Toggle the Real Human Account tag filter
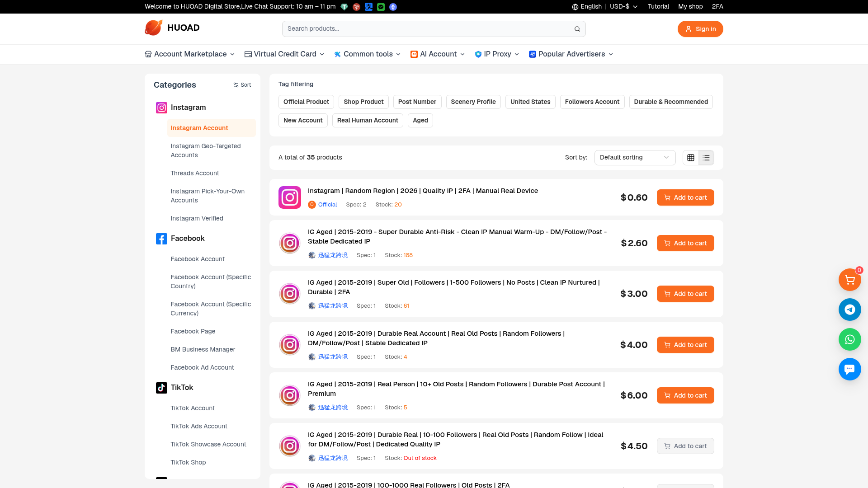The width and height of the screenshot is (868, 488). pos(368,121)
